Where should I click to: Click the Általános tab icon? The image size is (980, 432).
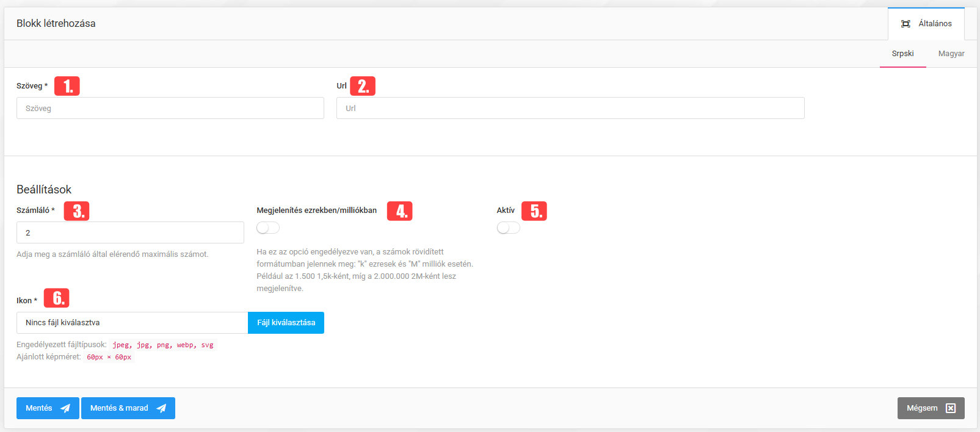[906, 24]
